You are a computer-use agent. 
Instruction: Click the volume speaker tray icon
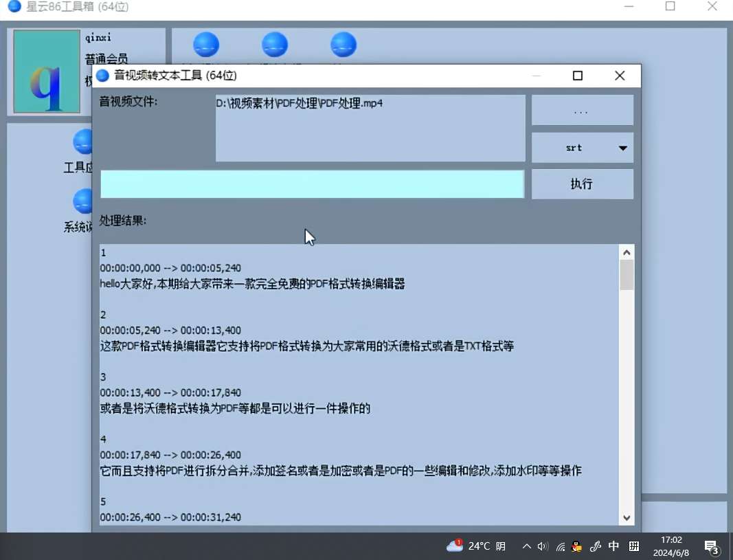[x=543, y=547]
